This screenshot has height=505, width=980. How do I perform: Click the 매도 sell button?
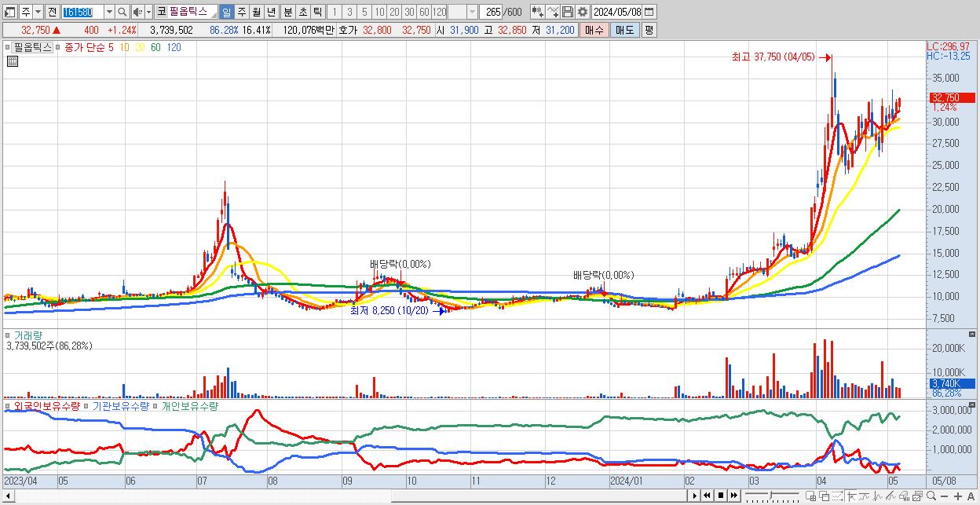pyautogui.click(x=624, y=30)
